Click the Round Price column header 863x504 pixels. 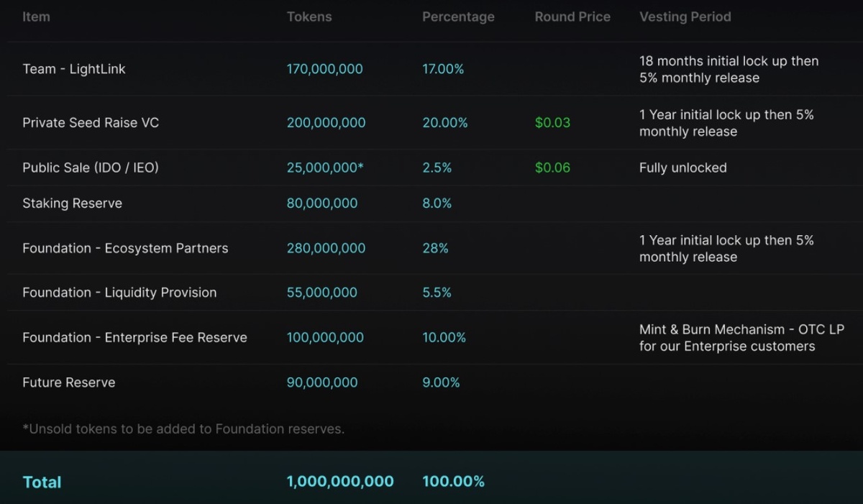572,17
